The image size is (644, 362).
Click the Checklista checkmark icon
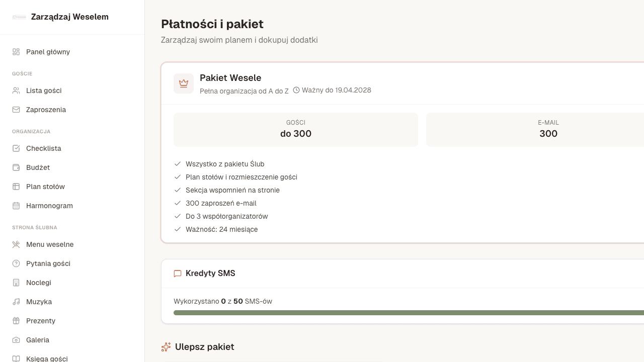point(16,148)
